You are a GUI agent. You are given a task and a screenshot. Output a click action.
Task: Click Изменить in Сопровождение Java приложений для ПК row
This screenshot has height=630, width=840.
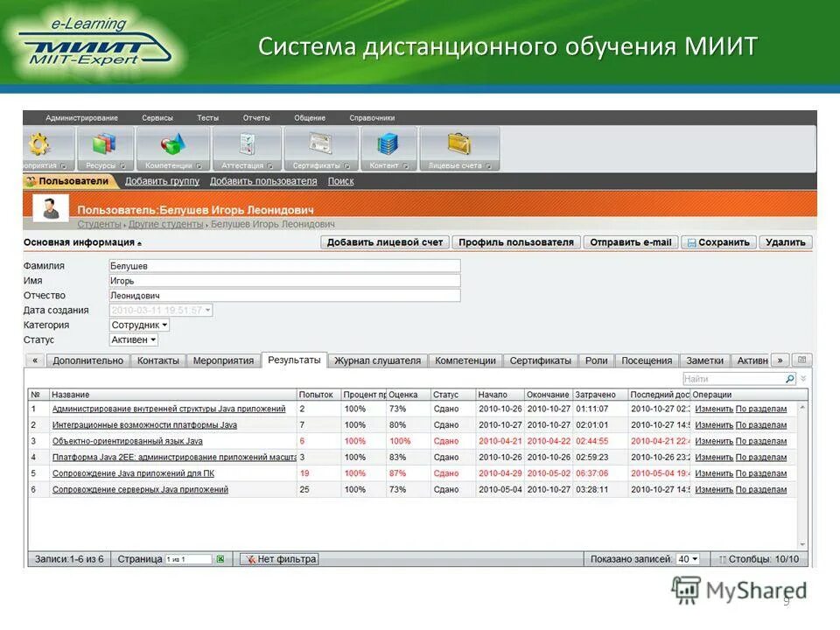click(x=714, y=473)
